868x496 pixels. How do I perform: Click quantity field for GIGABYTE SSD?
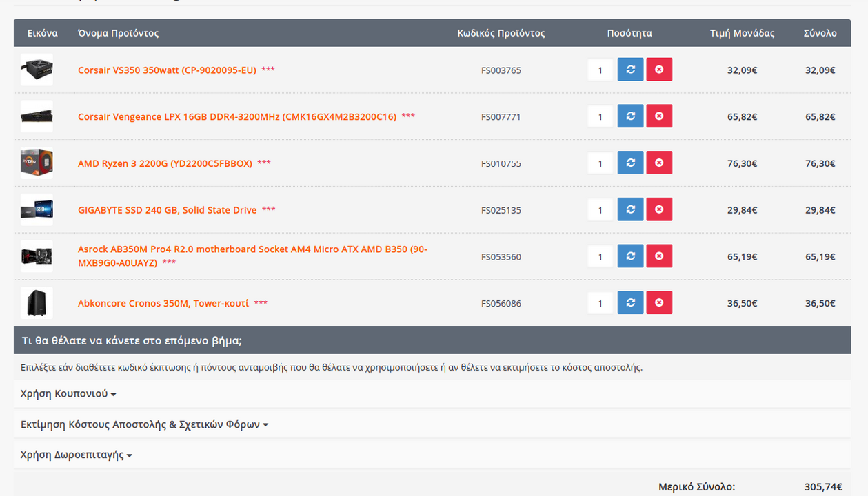coord(600,209)
